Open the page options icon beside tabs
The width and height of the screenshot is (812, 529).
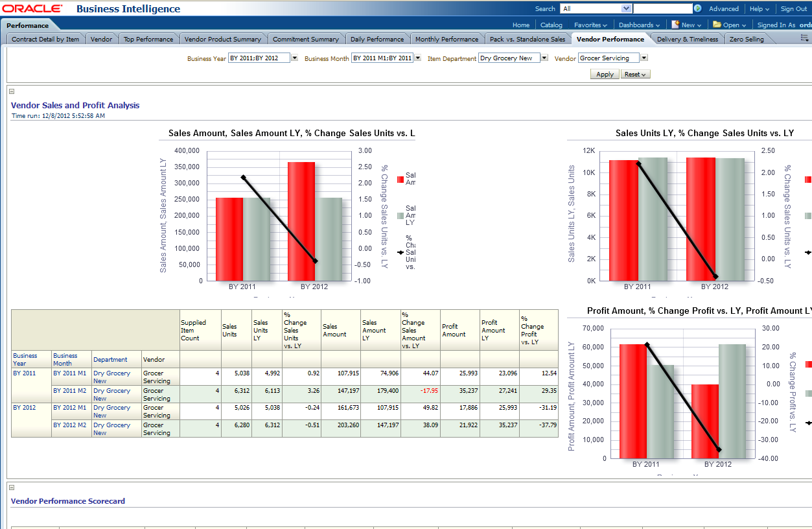point(804,39)
